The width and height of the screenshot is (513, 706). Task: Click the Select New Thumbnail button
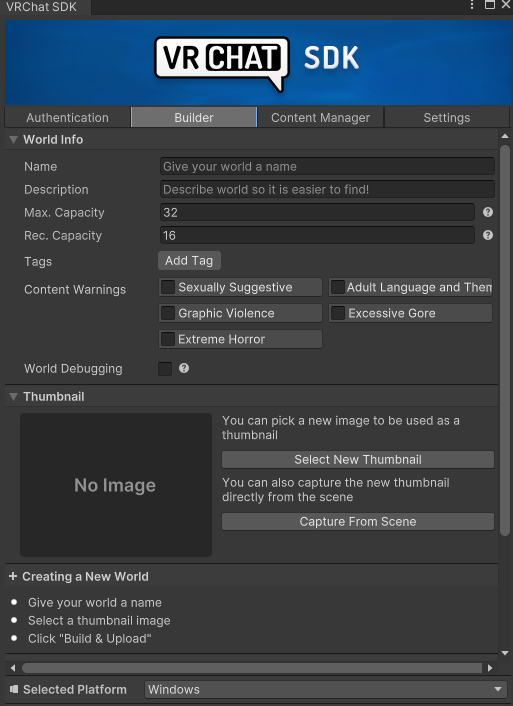coord(358,459)
